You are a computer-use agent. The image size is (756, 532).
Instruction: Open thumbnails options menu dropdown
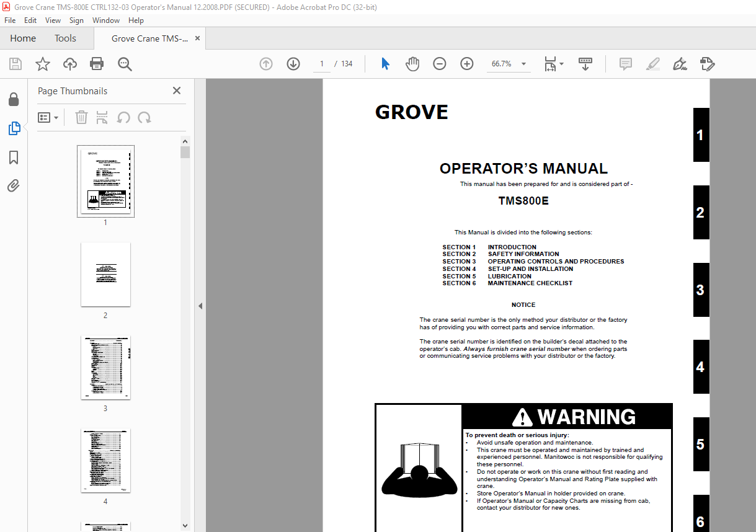pos(48,117)
